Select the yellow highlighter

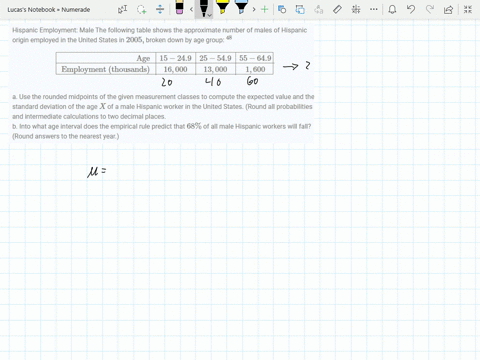222,7
